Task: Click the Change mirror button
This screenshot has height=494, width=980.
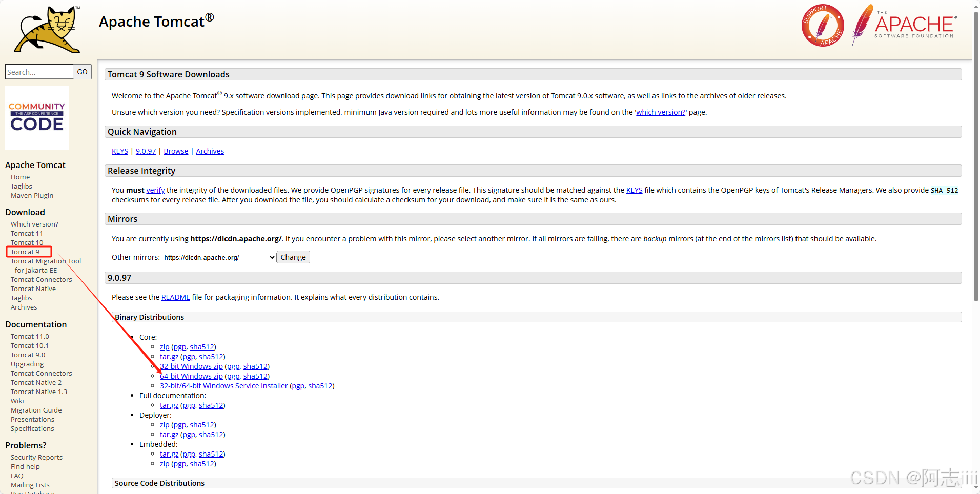Action: click(293, 257)
